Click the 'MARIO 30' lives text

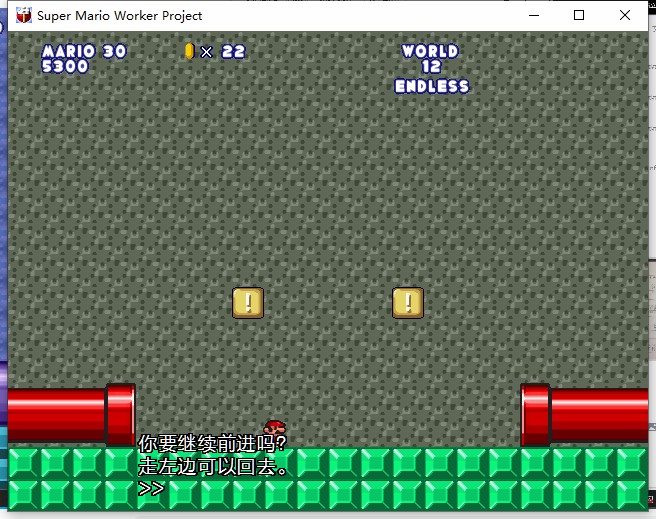pos(84,51)
